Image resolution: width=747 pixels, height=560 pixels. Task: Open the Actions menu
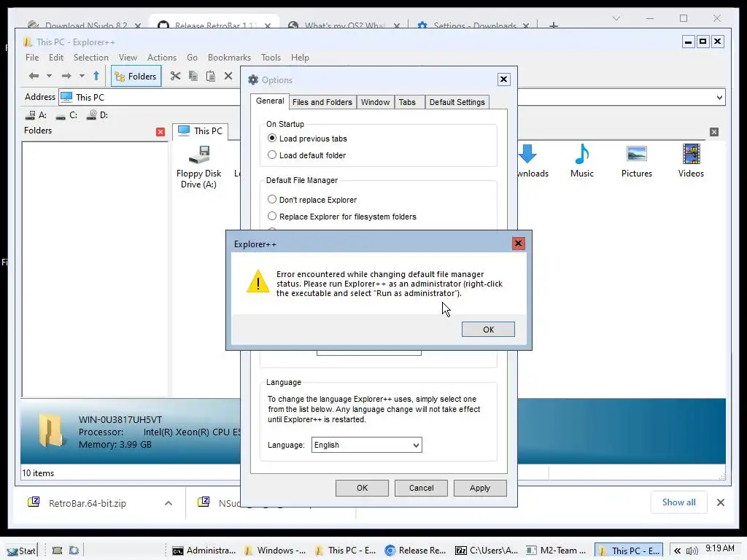(161, 57)
